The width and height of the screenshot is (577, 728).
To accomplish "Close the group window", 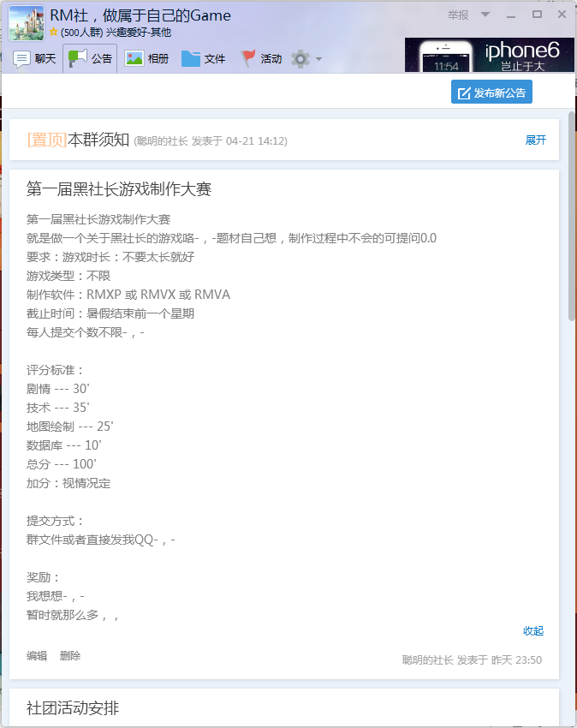I will pyautogui.click(x=562, y=15).
